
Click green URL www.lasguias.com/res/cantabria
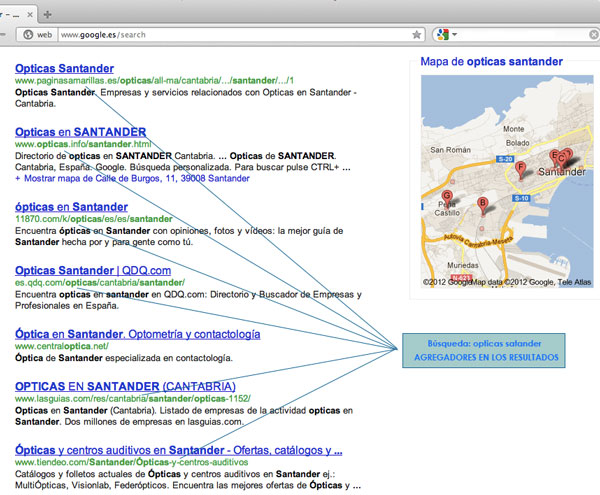pyautogui.click(x=133, y=399)
